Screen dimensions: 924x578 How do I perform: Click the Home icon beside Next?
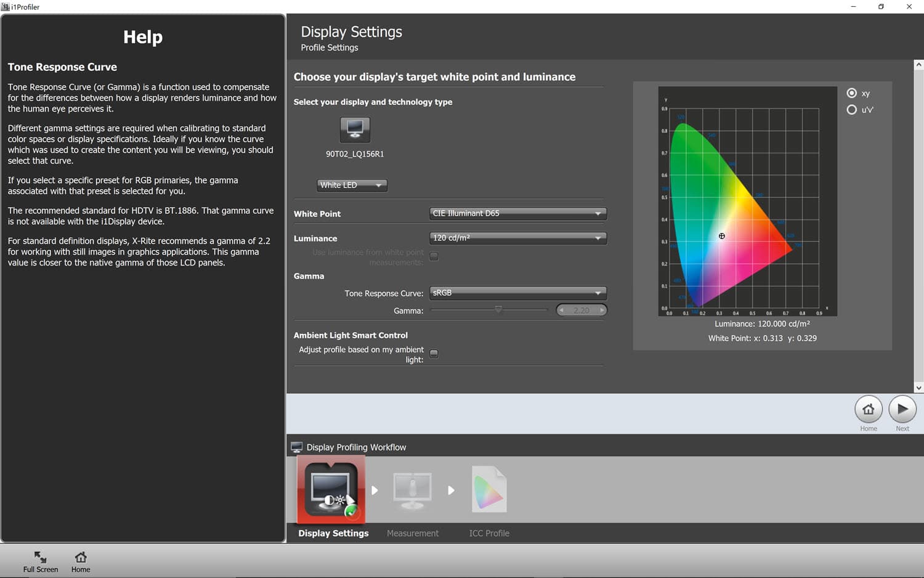pyautogui.click(x=869, y=409)
